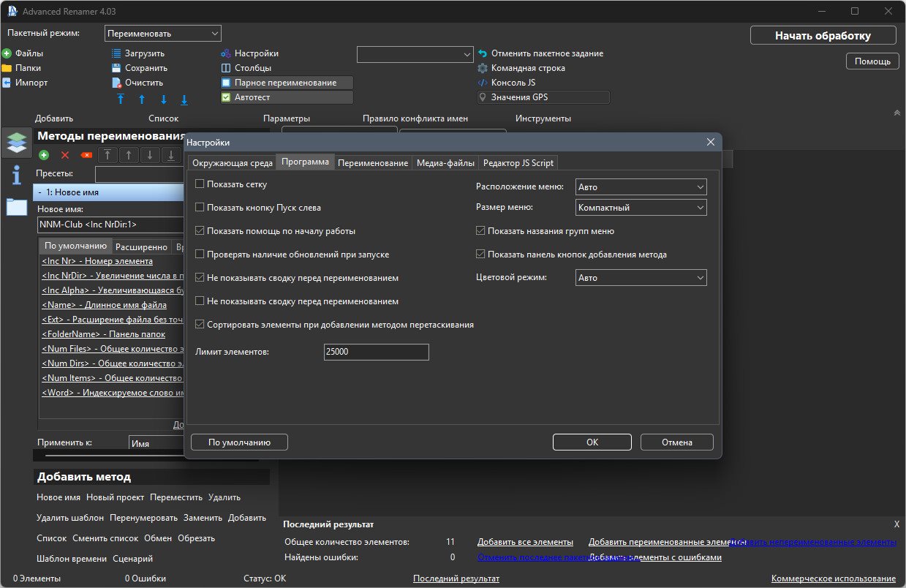Move method down one in methods panel
This screenshot has width=906, height=588.
tap(150, 155)
